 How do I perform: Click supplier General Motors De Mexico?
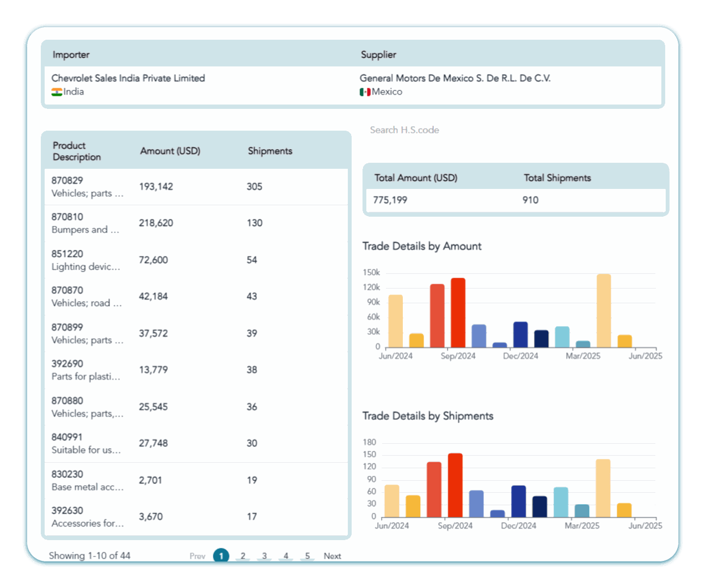click(455, 78)
